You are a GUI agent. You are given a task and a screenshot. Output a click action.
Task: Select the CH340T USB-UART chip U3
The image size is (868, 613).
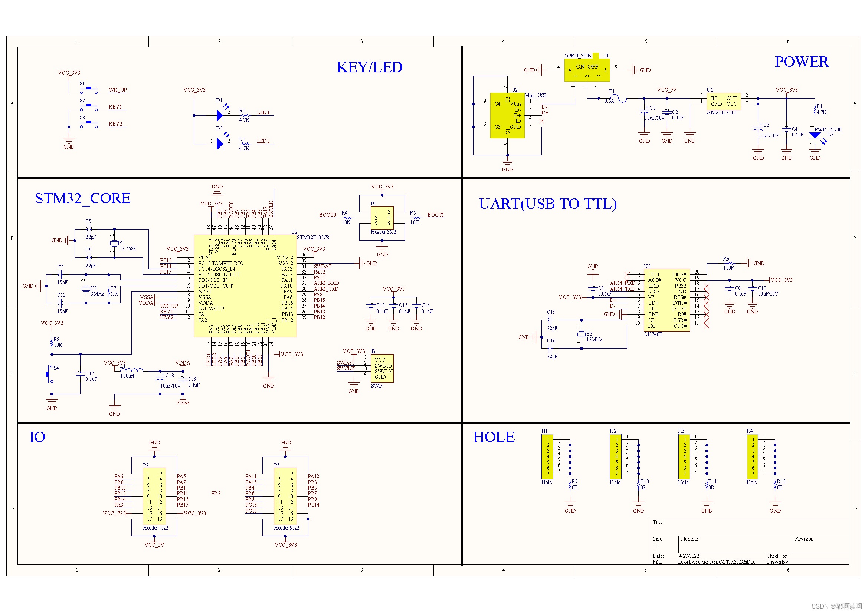(x=666, y=300)
